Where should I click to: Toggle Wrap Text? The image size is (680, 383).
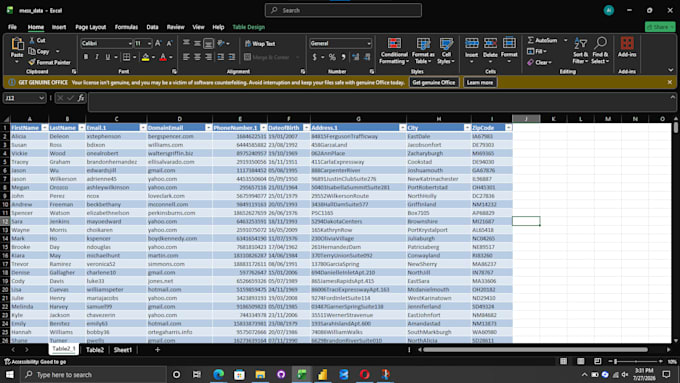pos(260,44)
